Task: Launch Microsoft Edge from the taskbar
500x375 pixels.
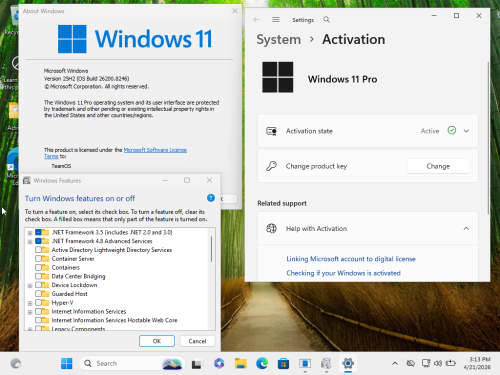Action: 262,363
